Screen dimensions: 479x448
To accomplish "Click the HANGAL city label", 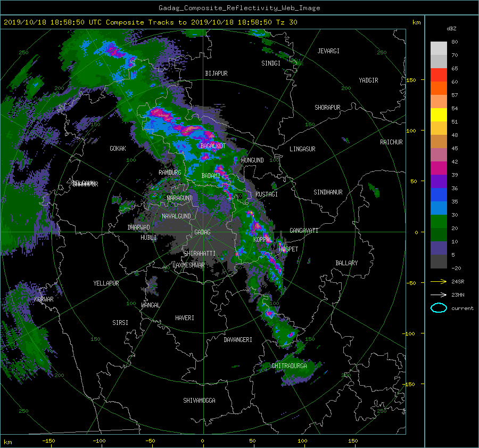I will click(151, 305).
